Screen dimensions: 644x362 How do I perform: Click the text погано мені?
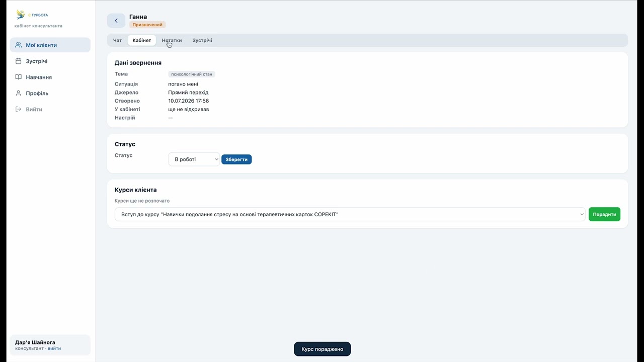pos(183,84)
